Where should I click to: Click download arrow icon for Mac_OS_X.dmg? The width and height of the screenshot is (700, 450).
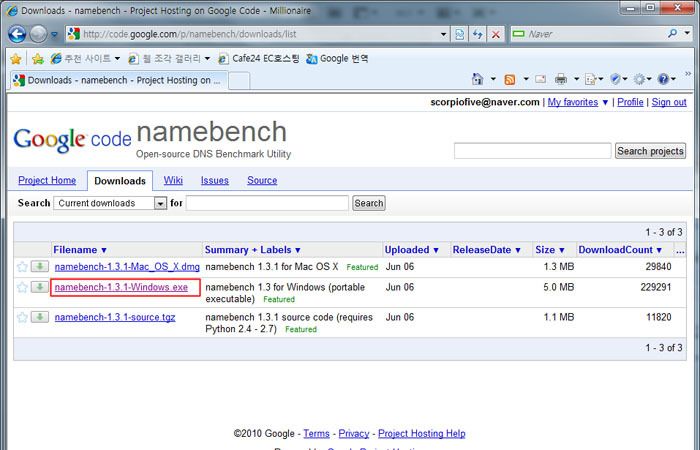(x=40, y=267)
